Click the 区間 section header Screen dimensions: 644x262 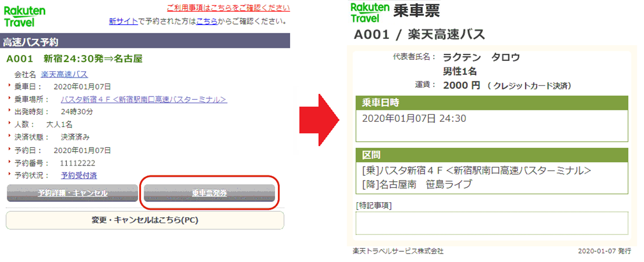click(492, 155)
